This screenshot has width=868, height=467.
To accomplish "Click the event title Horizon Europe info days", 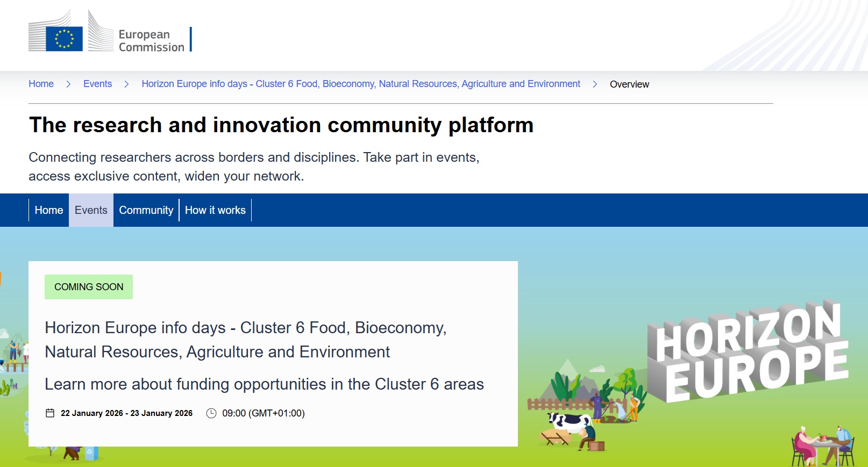I will 246,340.
